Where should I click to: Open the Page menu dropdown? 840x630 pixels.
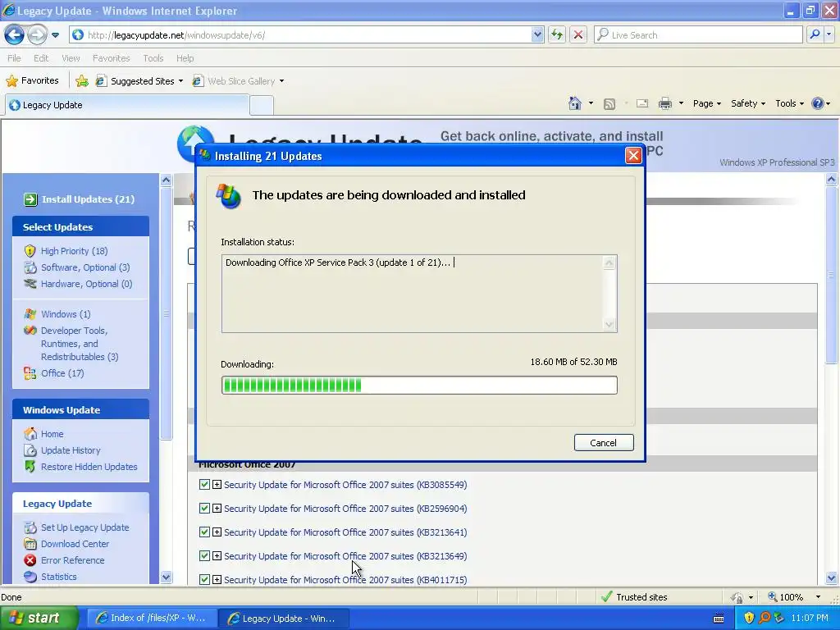tap(706, 103)
